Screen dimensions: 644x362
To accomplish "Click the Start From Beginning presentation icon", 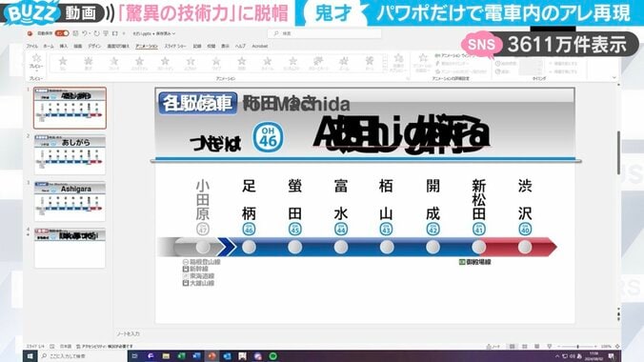I will 106,33.
